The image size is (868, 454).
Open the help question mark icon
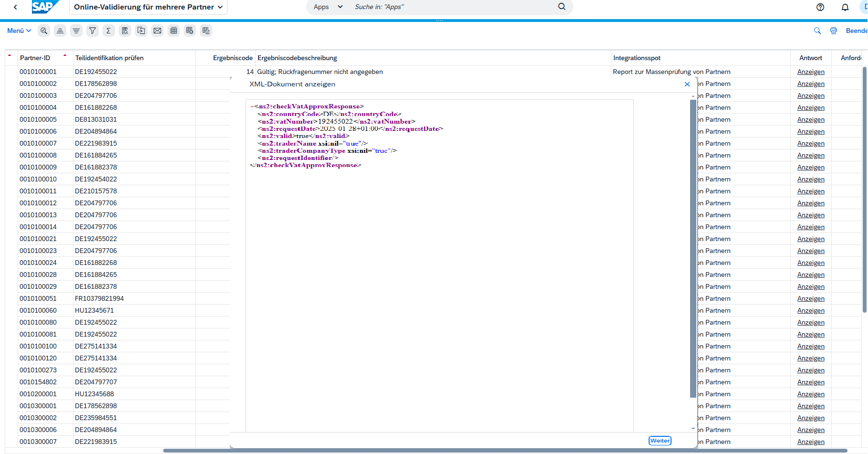pyautogui.click(x=820, y=7)
